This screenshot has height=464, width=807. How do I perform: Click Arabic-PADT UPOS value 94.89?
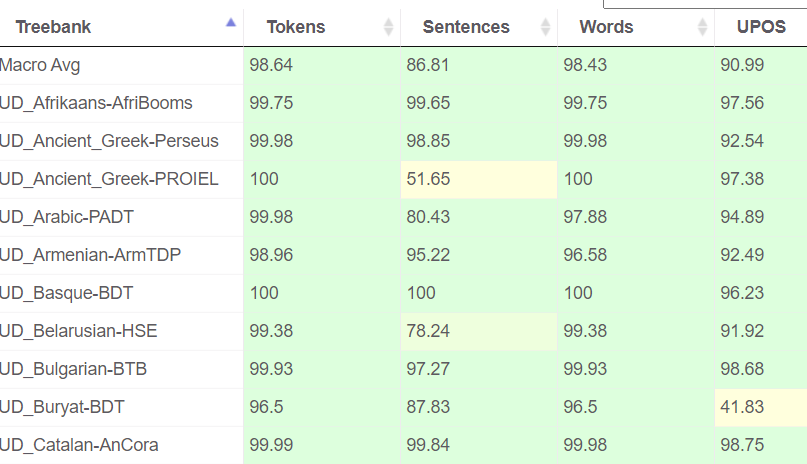pyautogui.click(x=742, y=217)
